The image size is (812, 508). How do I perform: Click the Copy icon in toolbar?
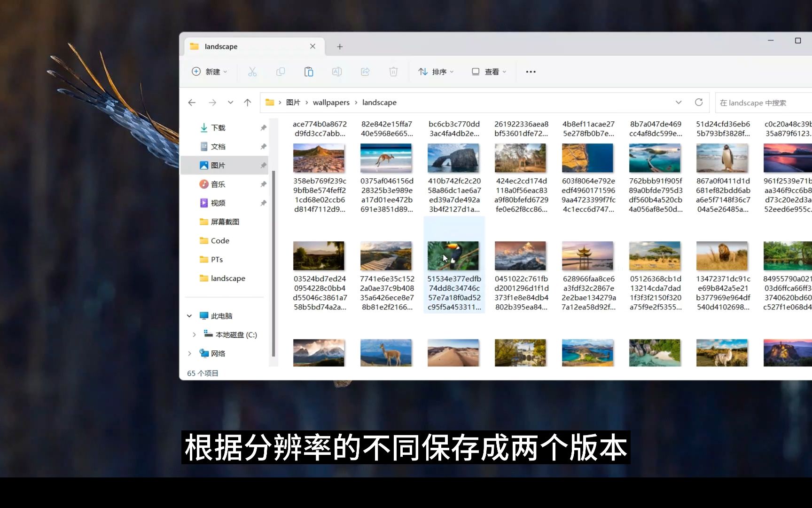[281, 71]
